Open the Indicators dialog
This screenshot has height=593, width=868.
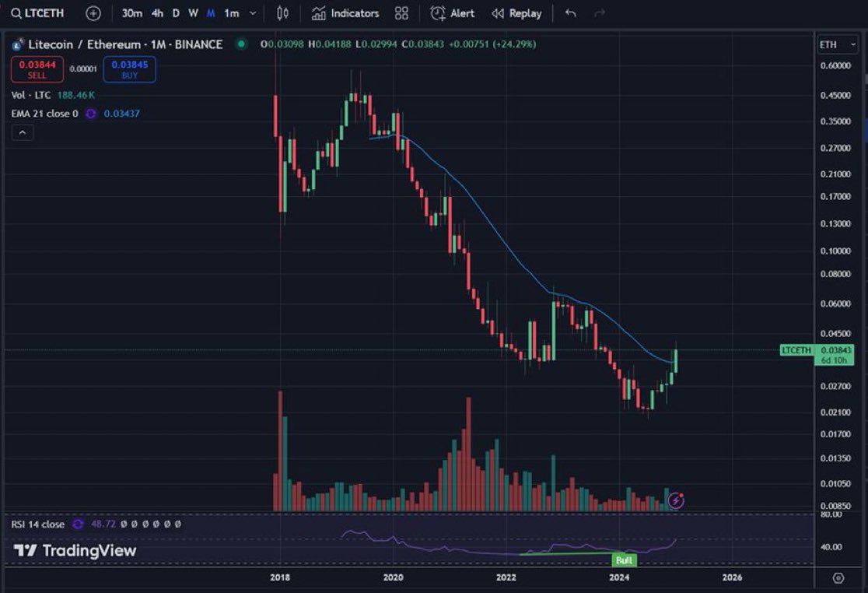345,13
